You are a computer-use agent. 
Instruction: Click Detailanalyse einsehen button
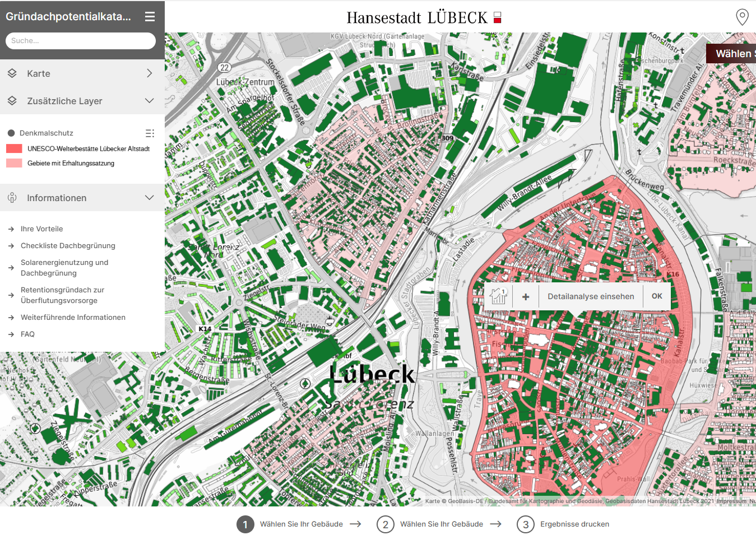click(x=591, y=296)
